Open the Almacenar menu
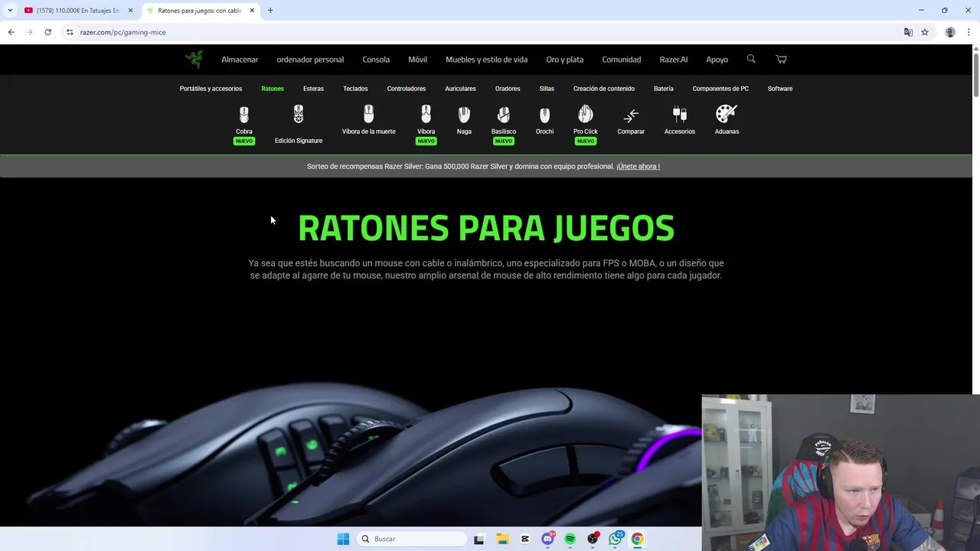980x551 pixels. click(x=240, y=60)
